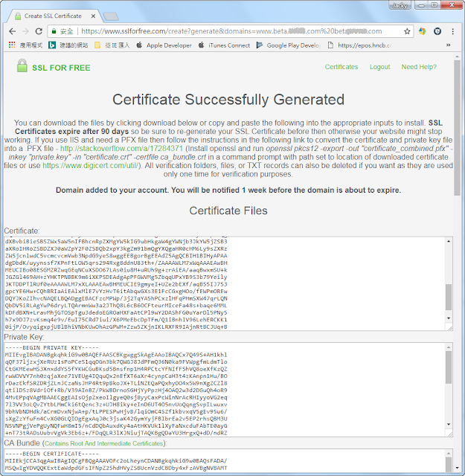Open the Google Play Developer bookmark

point(288,45)
